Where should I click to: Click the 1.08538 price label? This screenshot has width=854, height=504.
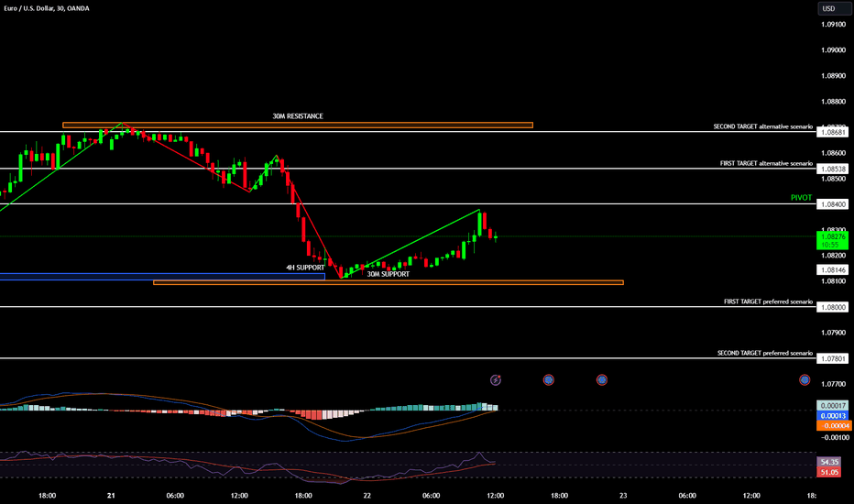(x=833, y=169)
